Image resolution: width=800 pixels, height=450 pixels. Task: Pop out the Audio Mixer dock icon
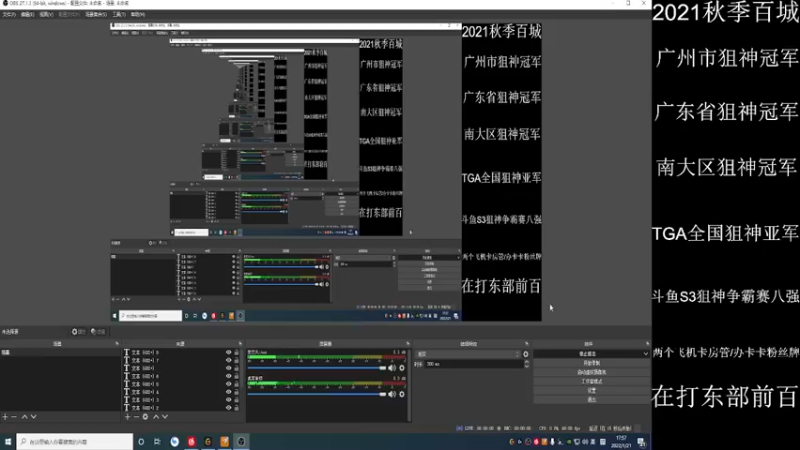(408, 344)
